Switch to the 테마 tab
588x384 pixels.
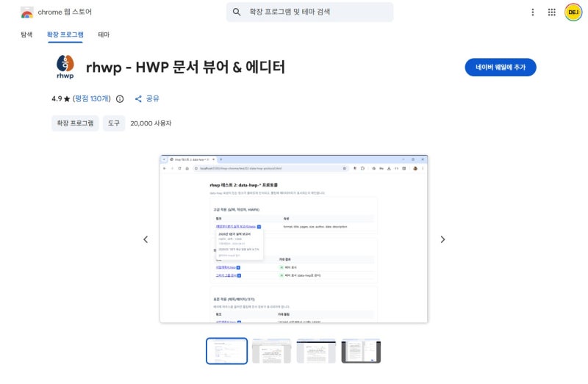tap(104, 35)
